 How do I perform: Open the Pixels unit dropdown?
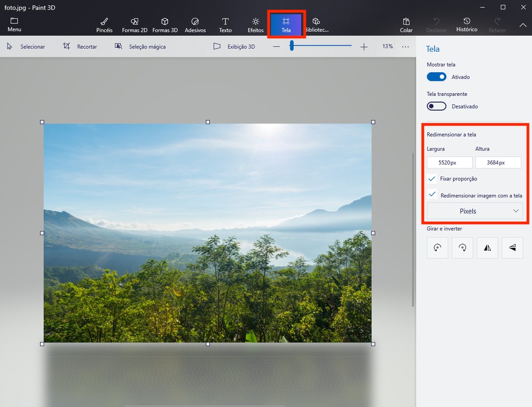coord(474,211)
